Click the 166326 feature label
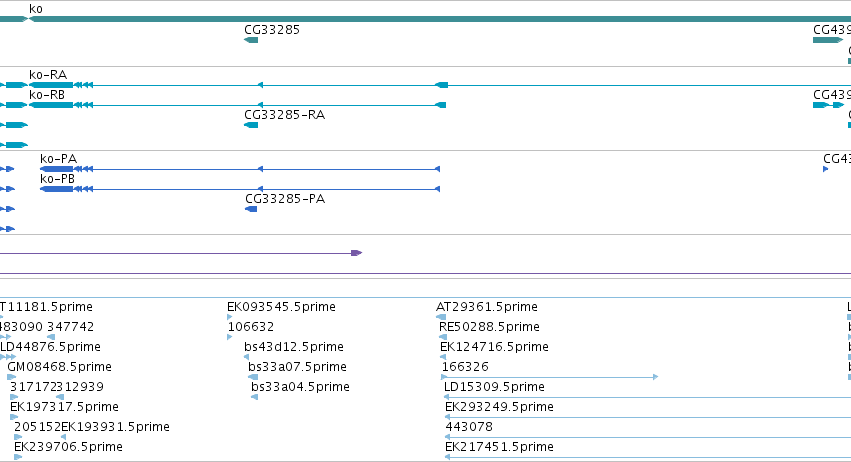This screenshot has height=462, width=851. click(465, 367)
